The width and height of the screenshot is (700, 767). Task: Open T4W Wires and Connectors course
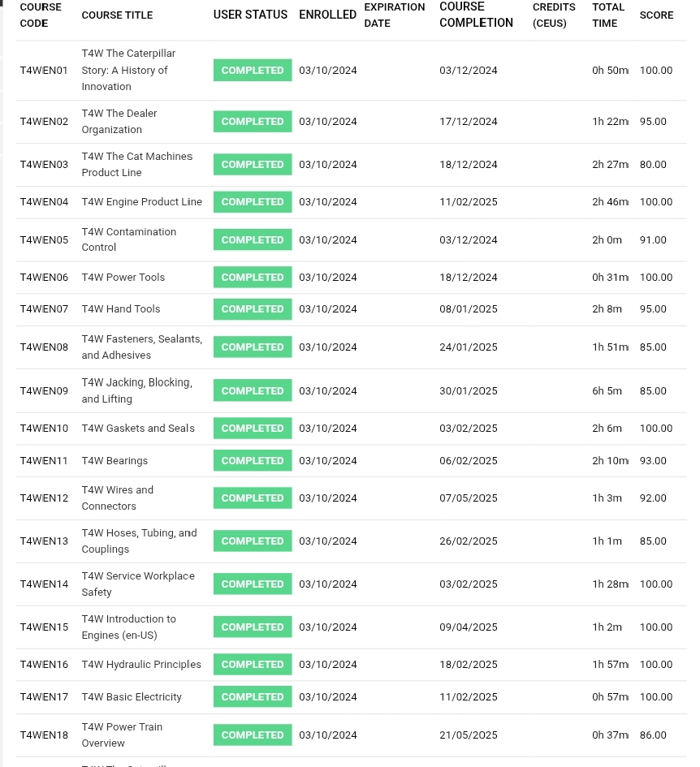[118, 498]
